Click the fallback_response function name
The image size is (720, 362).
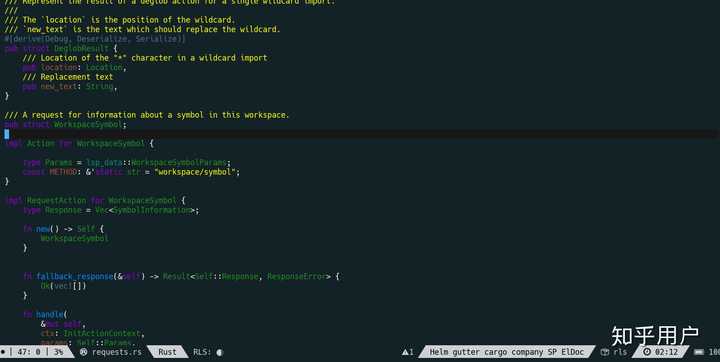[75, 276]
